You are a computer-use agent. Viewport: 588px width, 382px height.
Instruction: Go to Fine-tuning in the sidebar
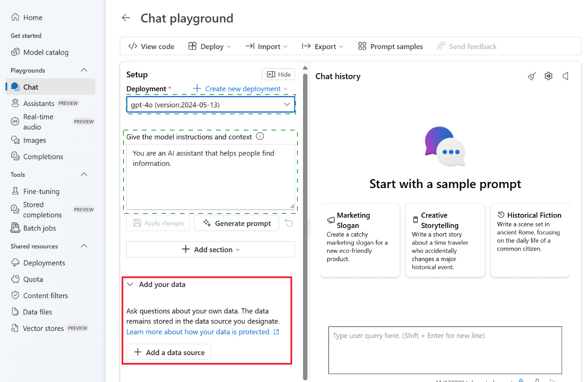click(x=41, y=191)
